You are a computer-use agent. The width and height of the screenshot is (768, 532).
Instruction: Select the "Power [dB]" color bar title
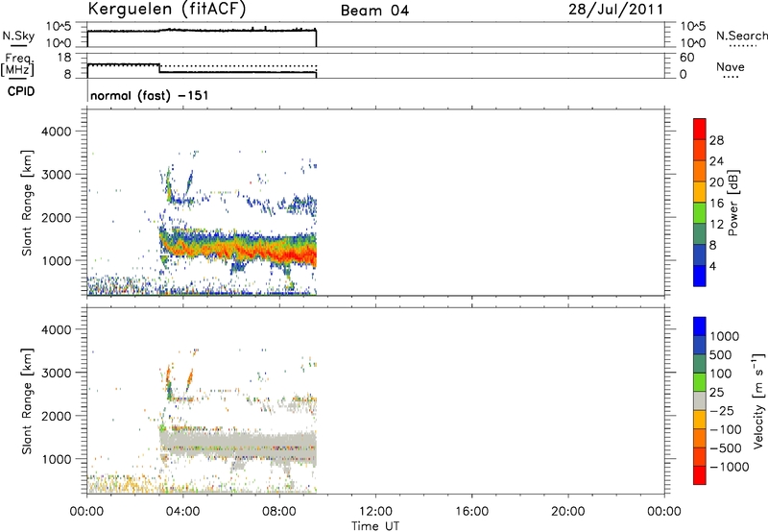point(732,203)
